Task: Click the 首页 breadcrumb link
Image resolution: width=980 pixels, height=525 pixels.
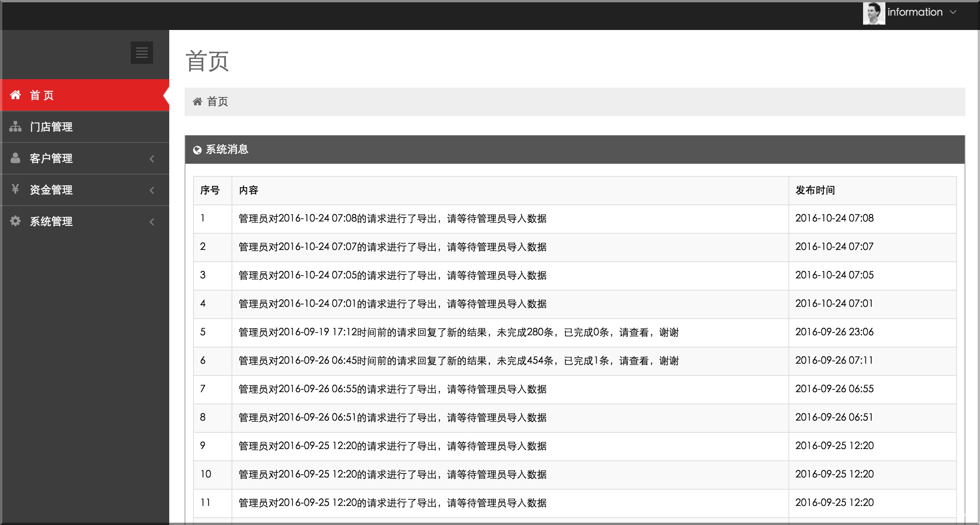Action: point(217,101)
